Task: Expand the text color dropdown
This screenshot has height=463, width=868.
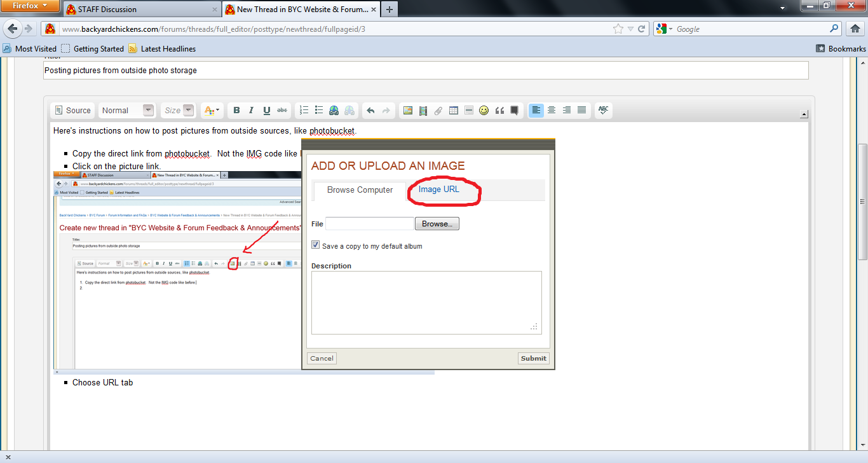Action: pos(212,110)
